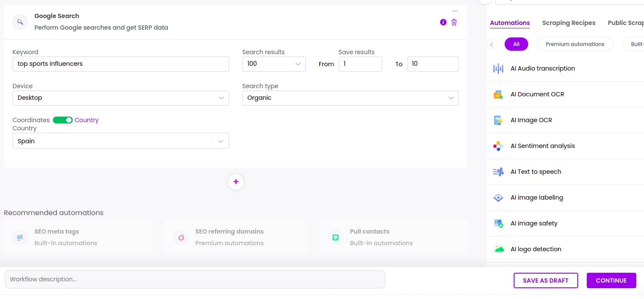The height and width of the screenshot is (299, 644).
Task: Open the Search type dropdown showing Organic
Action: coord(350,98)
